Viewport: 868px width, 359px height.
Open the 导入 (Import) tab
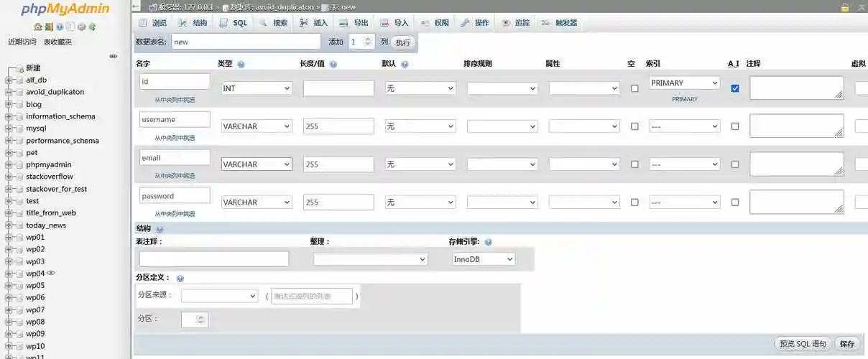tap(394, 23)
